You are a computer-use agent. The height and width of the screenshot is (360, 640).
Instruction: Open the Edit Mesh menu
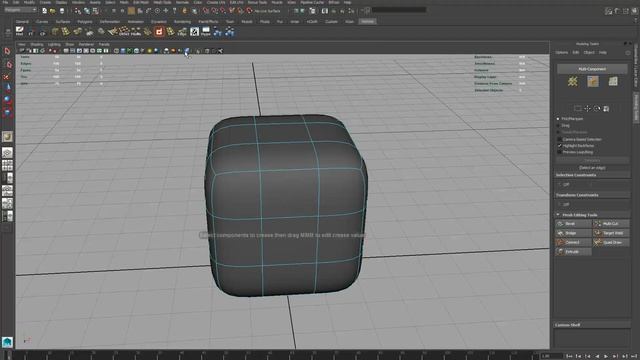pyautogui.click(x=141, y=2)
